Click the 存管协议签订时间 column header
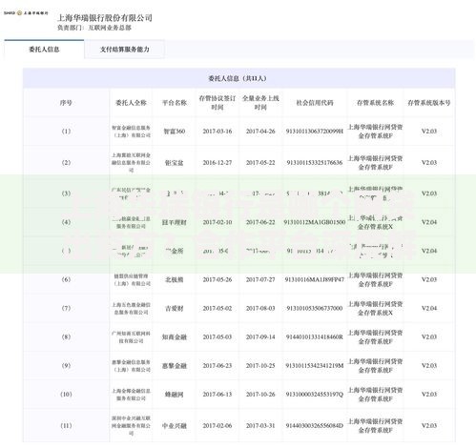 pos(217,103)
